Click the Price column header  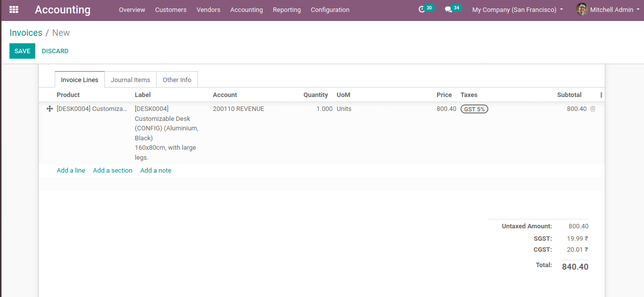pos(444,95)
